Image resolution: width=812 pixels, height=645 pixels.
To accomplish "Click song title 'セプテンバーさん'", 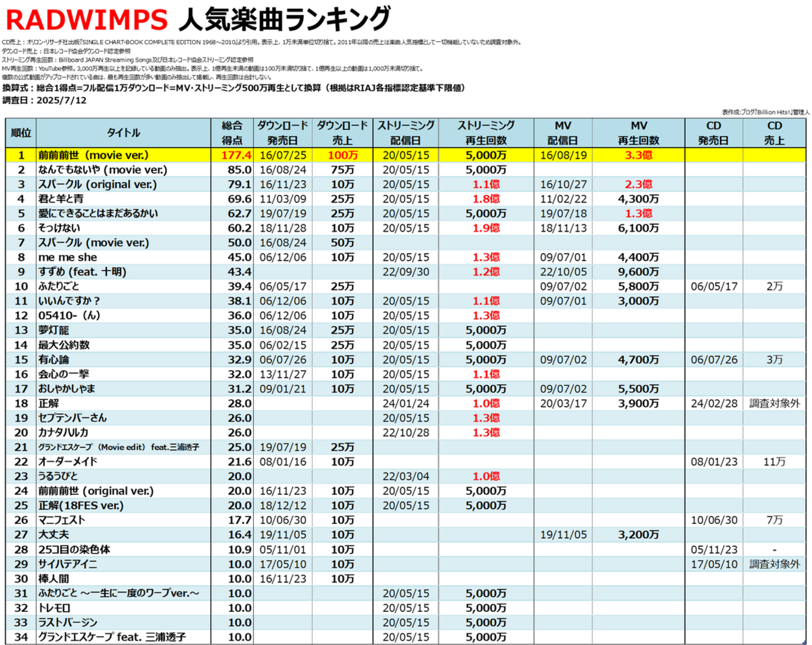I will [73, 417].
